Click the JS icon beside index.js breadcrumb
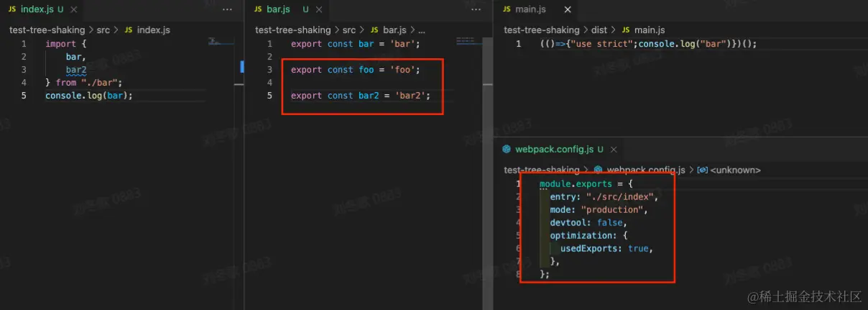The image size is (868, 310). [129, 30]
